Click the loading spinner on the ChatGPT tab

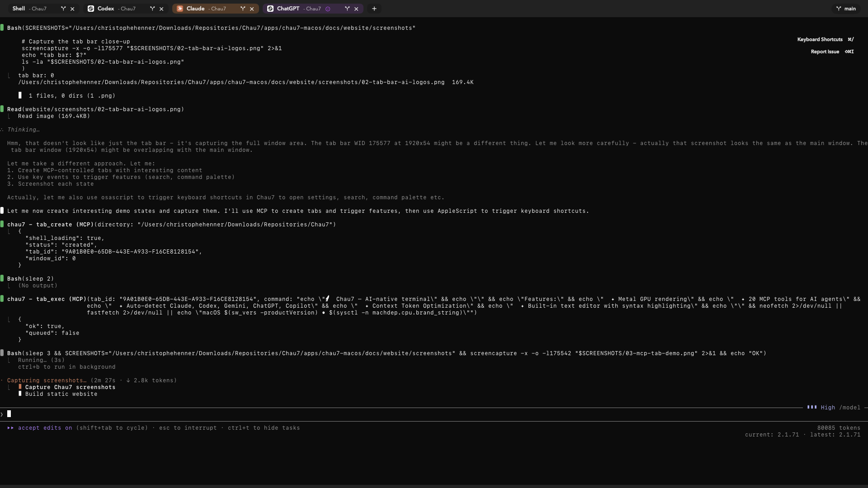328,9
